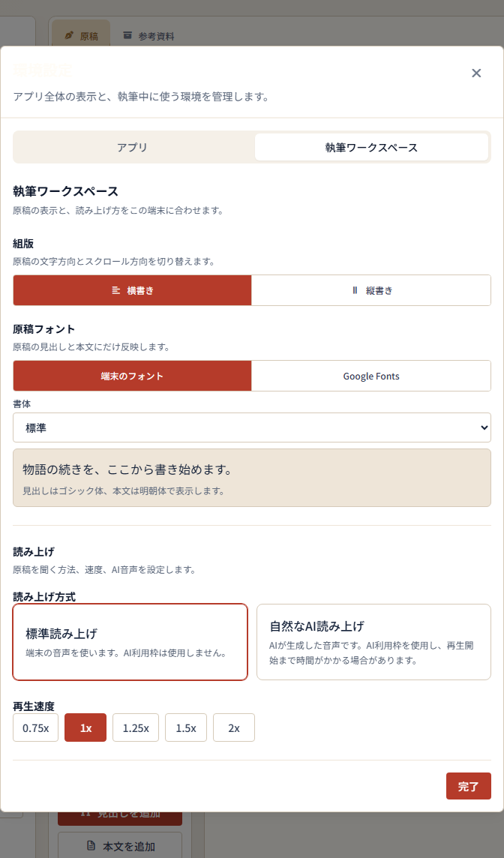Close the 環境設定 dialog with the X icon

click(x=476, y=73)
